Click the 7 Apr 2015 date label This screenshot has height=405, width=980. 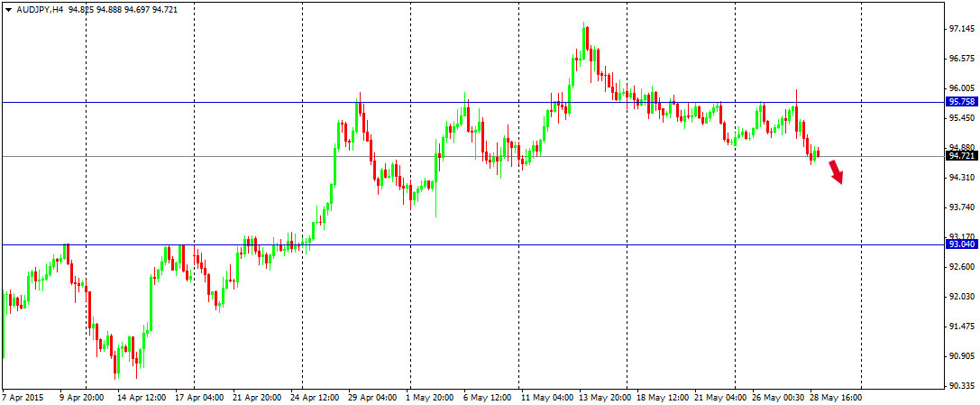click(x=21, y=398)
